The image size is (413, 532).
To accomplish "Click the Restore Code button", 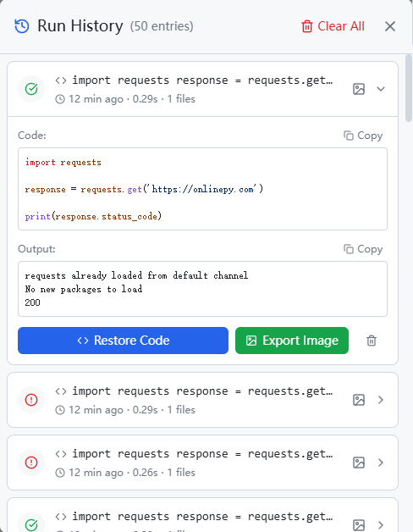I will 123,341.
